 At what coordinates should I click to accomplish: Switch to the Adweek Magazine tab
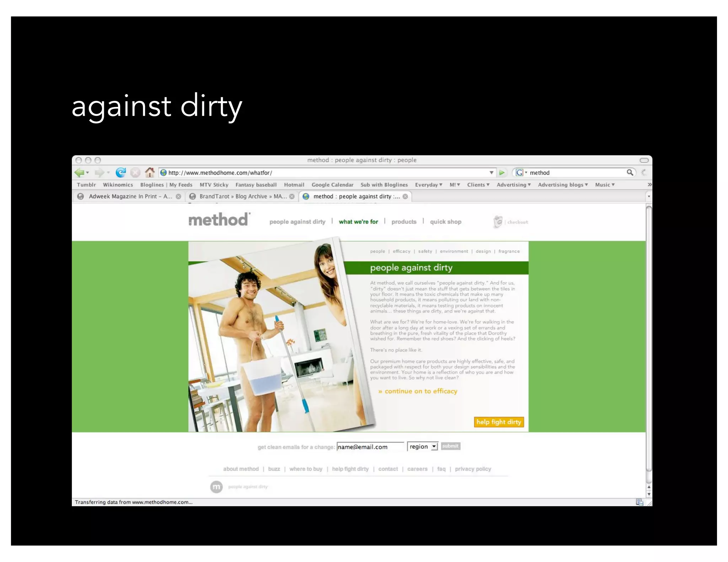[130, 196]
